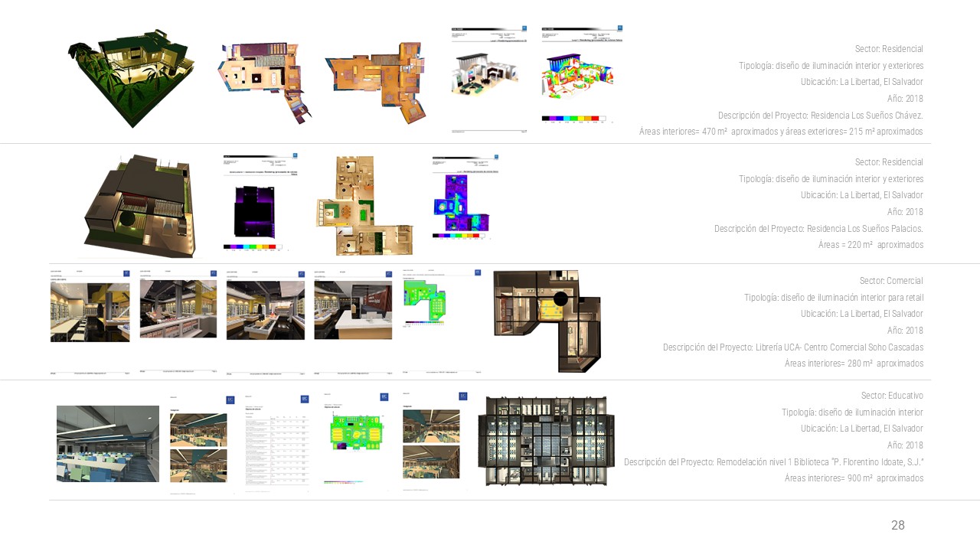Select the floor plan with green rug areas
Viewport: 980px width, 551px height.
(363, 207)
